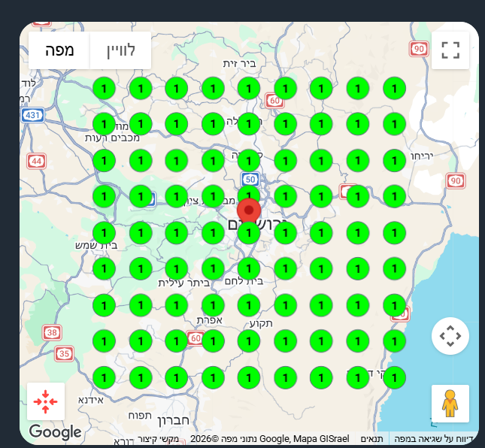Click the red route 35 shield

click(x=64, y=354)
